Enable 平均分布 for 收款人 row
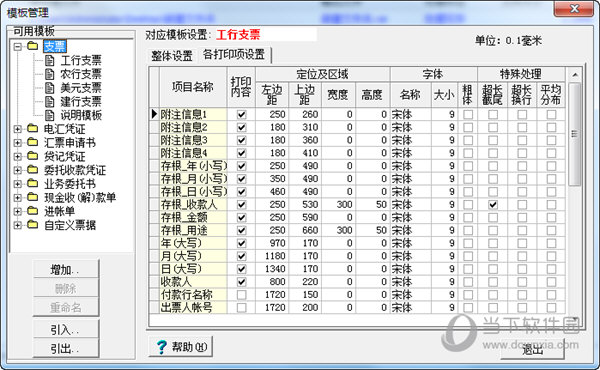 pyautogui.click(x=551, y=282)
